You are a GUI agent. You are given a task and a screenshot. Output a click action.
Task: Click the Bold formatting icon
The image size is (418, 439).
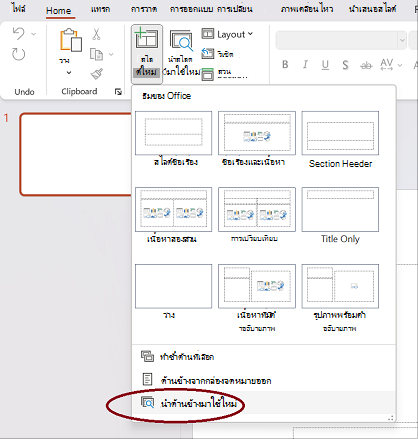click(x=285, y=64)
